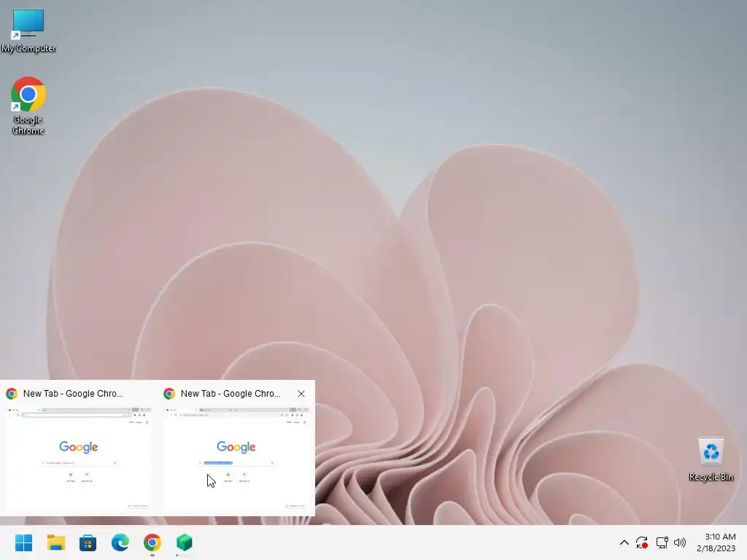Launch Microsoft Edge from the taskbar
Image resolution: width=747 pixels, height=560 pixels.
pyautogui.click(x=120, y=542)
